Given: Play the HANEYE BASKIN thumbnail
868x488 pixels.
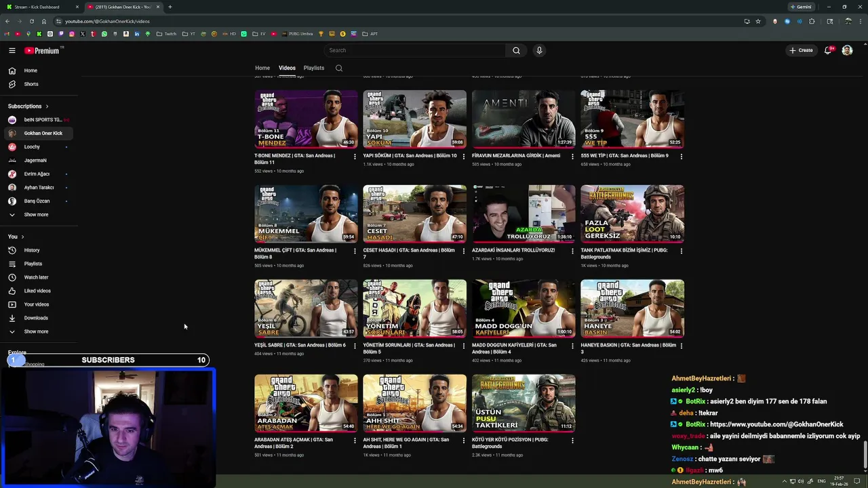Looking at the screenshot, I should coord(632,308).
